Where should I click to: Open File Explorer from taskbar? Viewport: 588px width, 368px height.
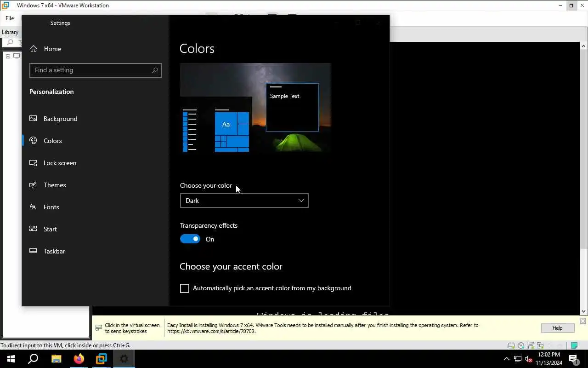(x=56, y=359)
